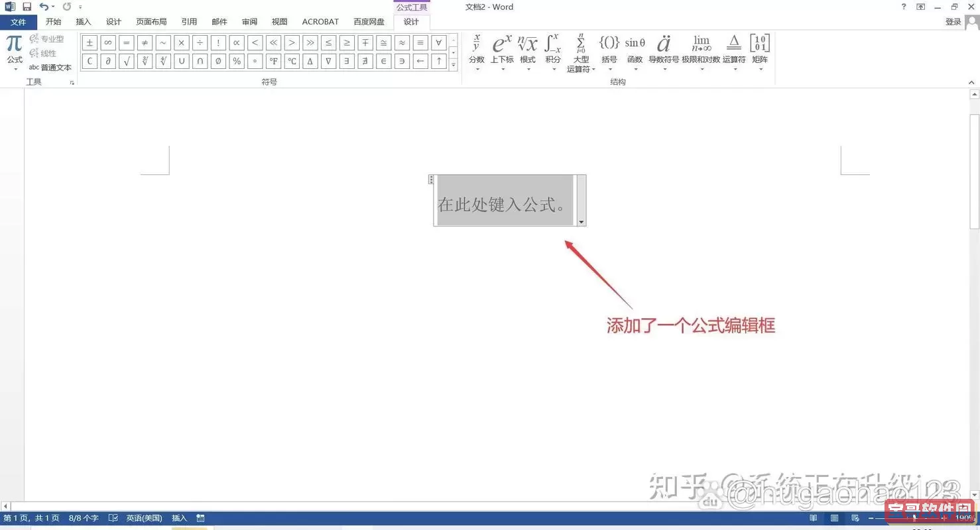This screenshot has width=980, height=530.
Task: Insert the plus-minus ± symbol
Action: tap(90, 43)
